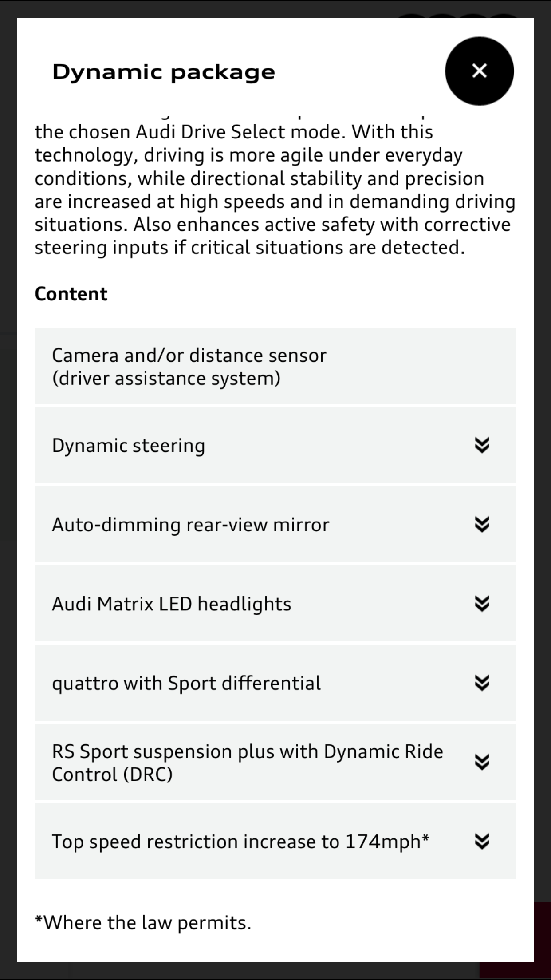Expand Auto-dimming rear-view mirror chevron arrow
Screen dimensions: 551x980
pyautogui.click(x=482, y=524)
